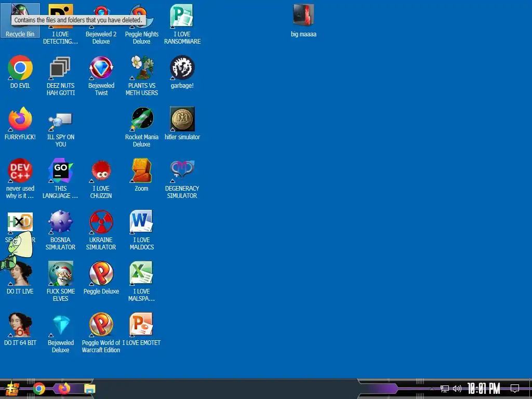The image size is (532, 399).
Task: Select the Zoom desktop shortcut
Action: (141, 175)
